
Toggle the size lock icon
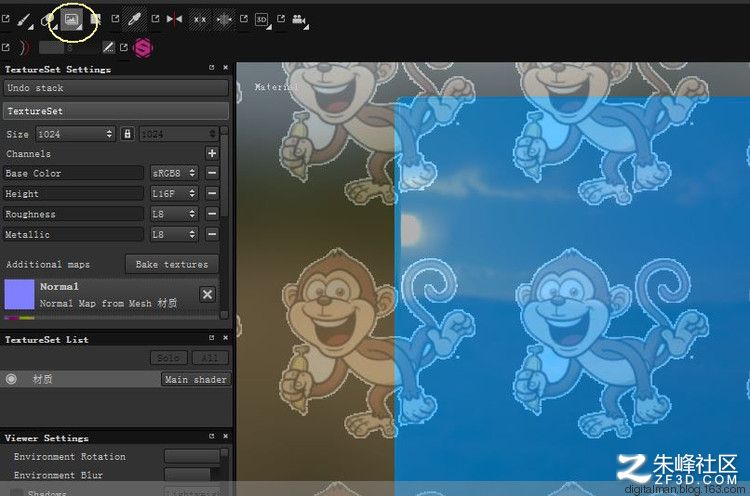(127, 134)
